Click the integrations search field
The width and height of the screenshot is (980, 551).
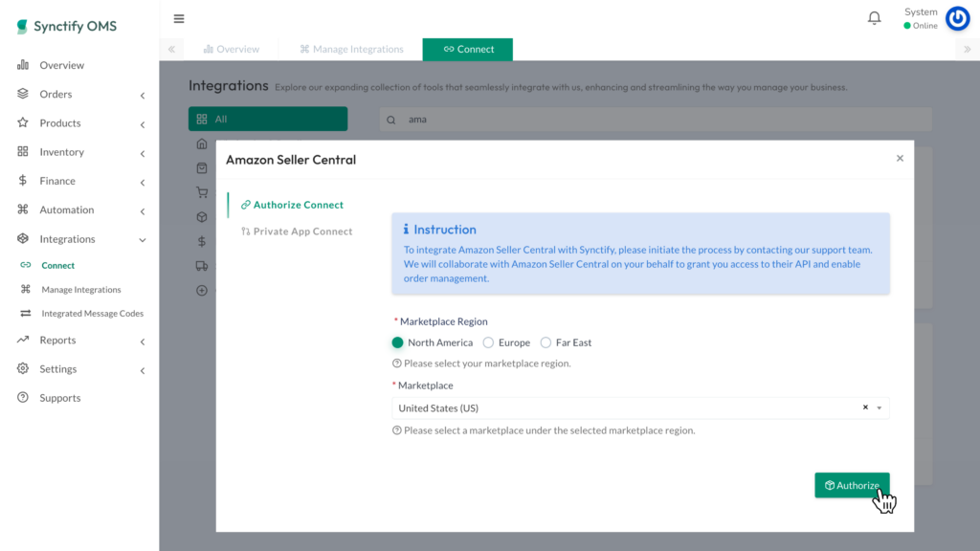point(656,120)
